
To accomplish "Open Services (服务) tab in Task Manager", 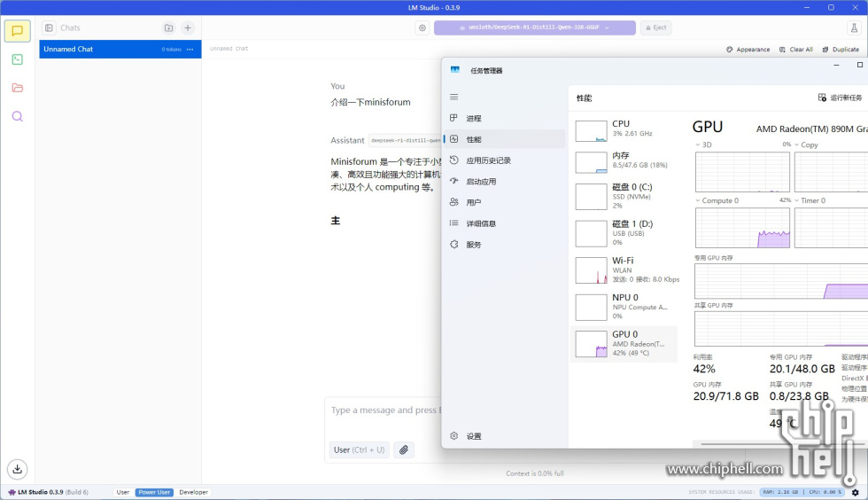I will coord(505,245).
